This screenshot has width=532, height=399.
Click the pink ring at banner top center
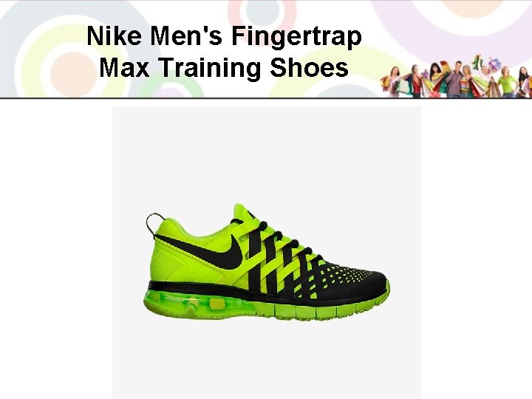[262, 16]
